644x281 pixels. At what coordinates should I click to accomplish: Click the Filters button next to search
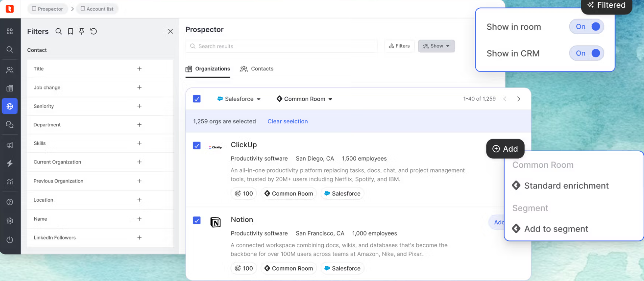(x=399, y=46)
